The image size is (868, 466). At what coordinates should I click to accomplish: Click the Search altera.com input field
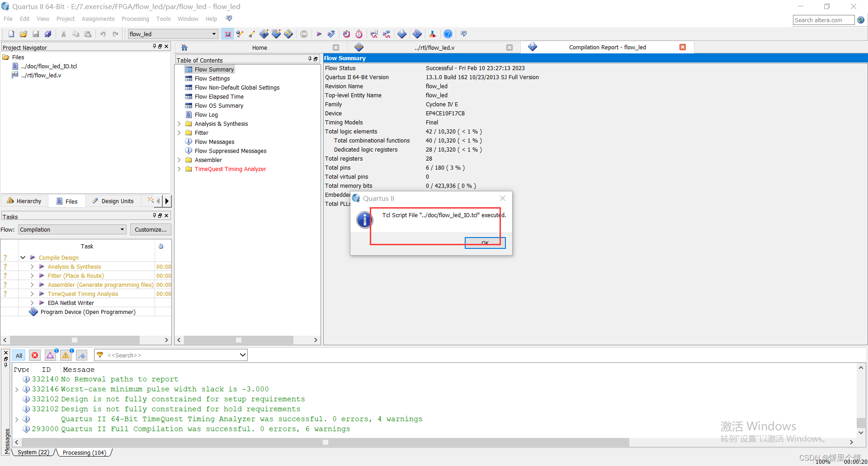(x=824, y=20)
